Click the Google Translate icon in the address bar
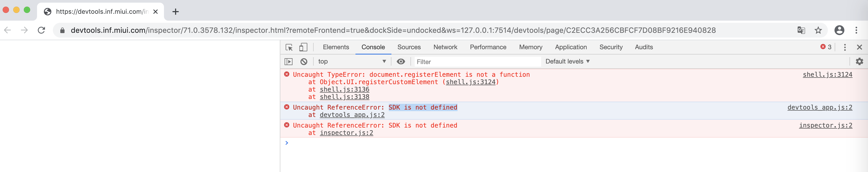868x172 pixels. (x=801, y=30)
